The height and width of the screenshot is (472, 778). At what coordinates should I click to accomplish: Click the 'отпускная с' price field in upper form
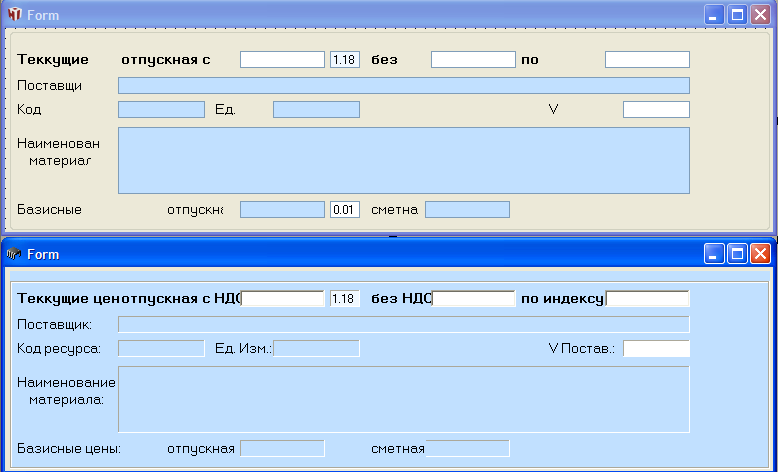(282, 60)
